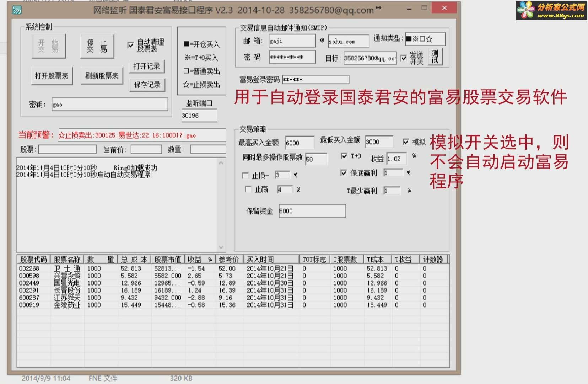Click 股票代码 column header

coord(34,259)
